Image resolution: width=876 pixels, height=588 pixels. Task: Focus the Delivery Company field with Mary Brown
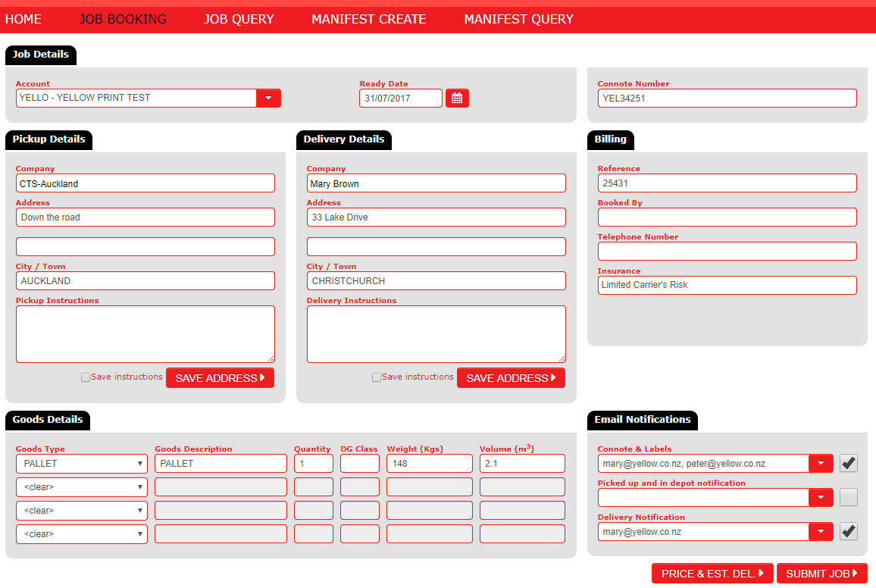click(436, 183)
